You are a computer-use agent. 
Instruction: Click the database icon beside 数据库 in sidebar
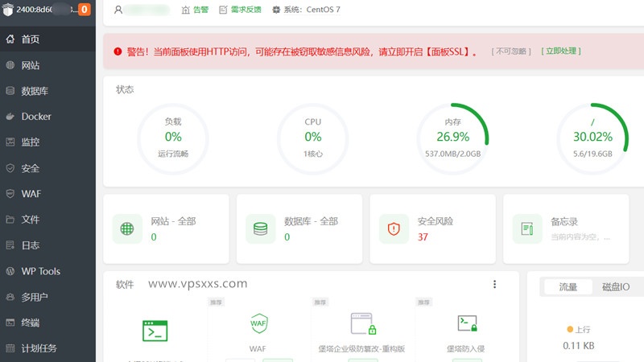(10, 91)
